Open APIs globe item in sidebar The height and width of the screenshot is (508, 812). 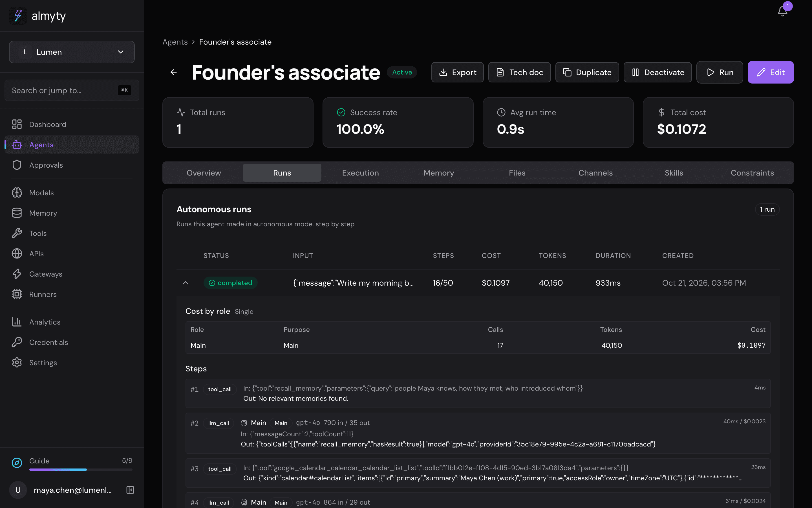pos(72,254)
